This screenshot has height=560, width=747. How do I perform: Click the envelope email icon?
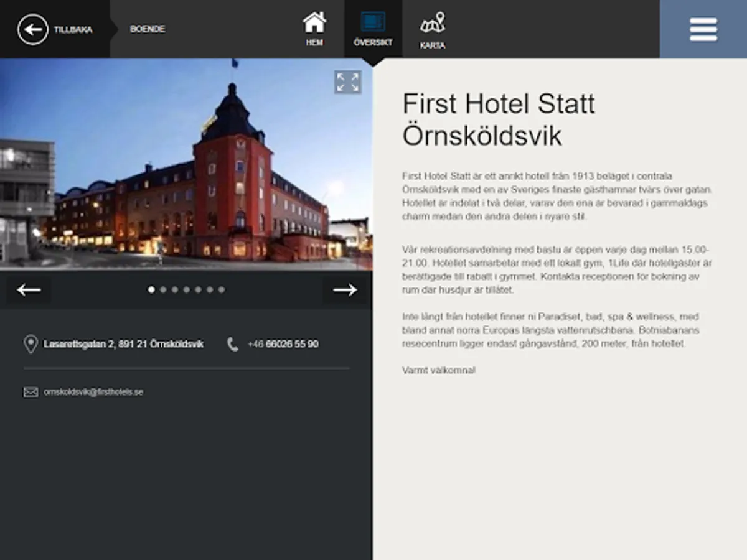point(31,392)
